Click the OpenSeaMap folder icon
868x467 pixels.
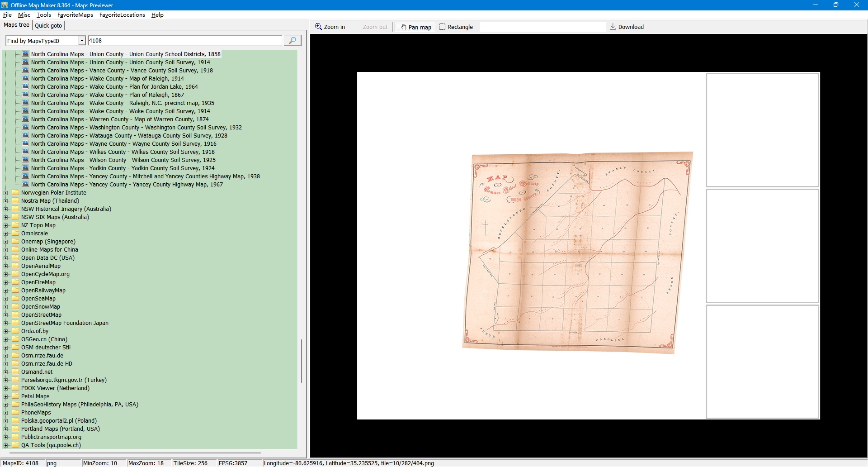click(x=16, y=299)
